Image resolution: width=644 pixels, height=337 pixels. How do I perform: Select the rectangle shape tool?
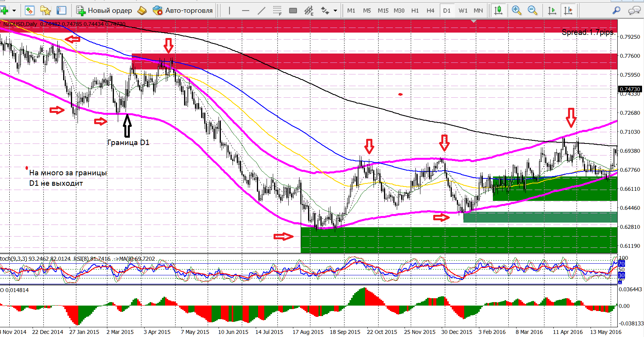293,10
